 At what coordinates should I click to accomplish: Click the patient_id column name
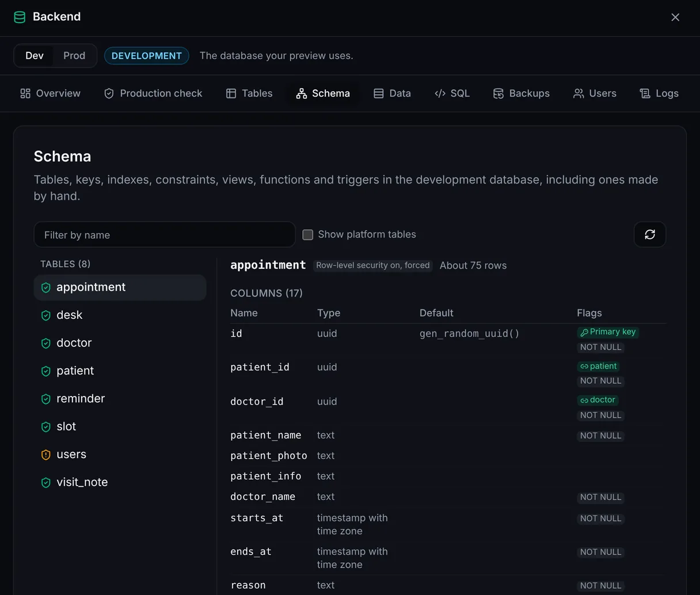[260, 367]
